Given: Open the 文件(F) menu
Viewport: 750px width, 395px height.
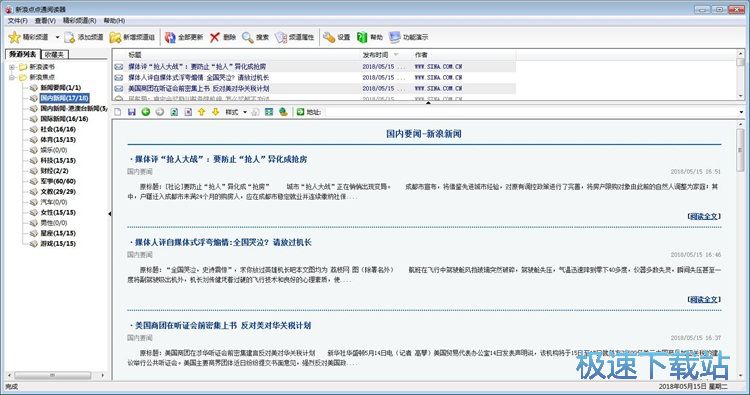Looking at the screenshot, I should tap(18, 21).
